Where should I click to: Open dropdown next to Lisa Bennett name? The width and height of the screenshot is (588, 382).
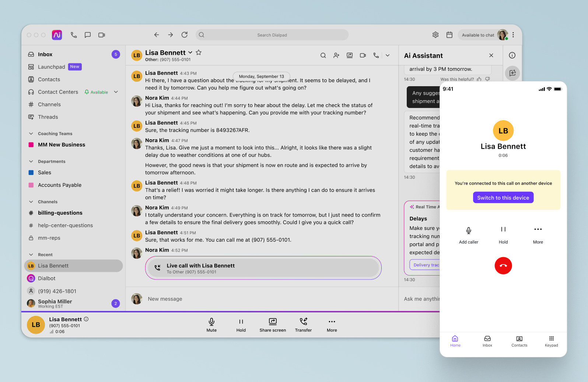(190, 53)
